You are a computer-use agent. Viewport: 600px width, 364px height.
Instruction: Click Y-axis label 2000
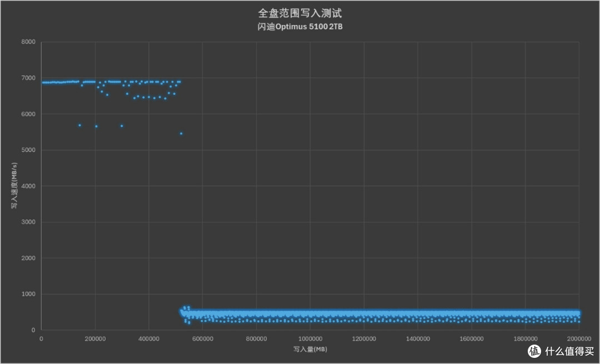pyautogui.click(x=28, y=258)
